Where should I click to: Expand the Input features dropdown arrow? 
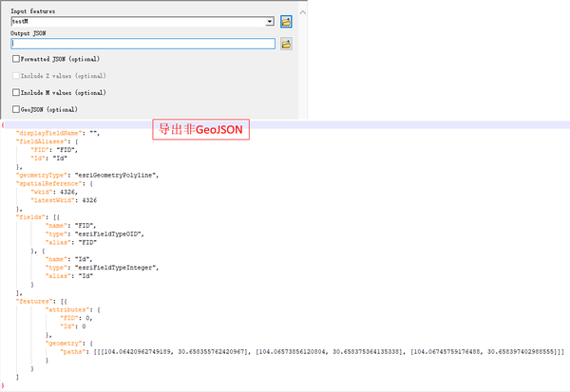pyautogui.click(x=270, y=22)
